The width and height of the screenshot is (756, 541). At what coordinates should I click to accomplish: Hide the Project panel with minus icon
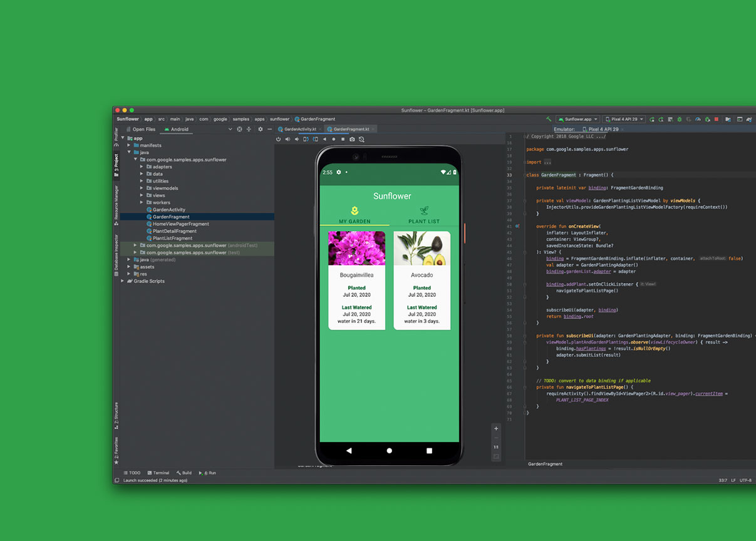pyautogui.click(x=269, y=129)
